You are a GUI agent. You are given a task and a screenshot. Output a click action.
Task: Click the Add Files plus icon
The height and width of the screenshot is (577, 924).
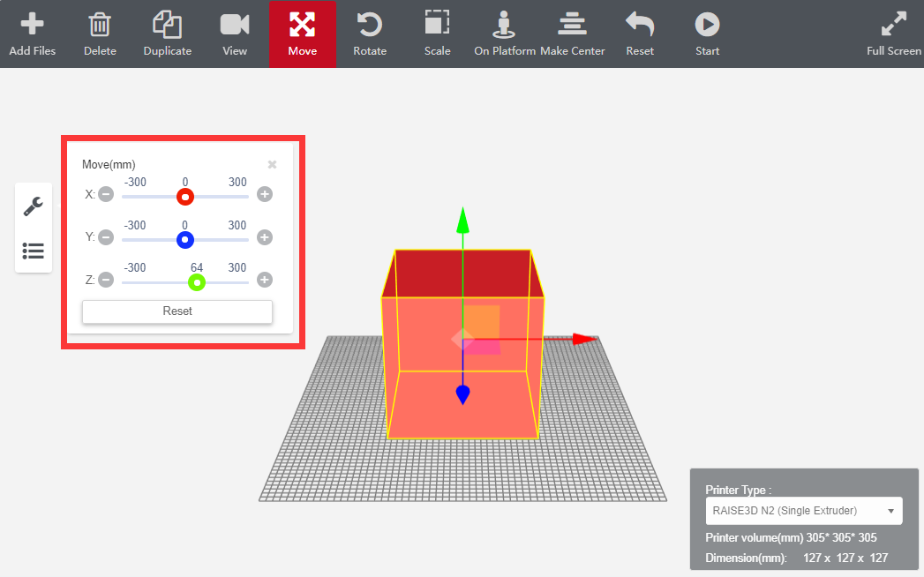pos(32,24)
